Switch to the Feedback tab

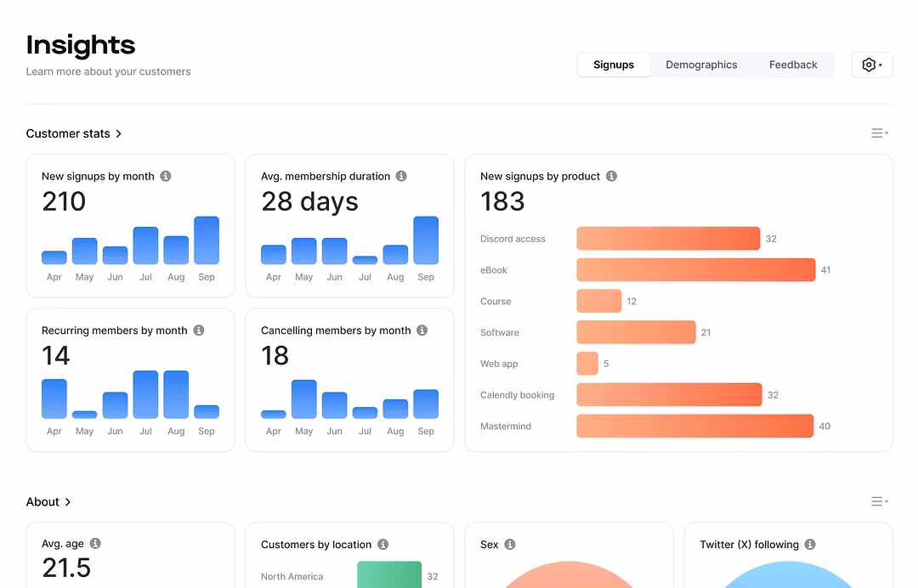click(x=793, y=65)
